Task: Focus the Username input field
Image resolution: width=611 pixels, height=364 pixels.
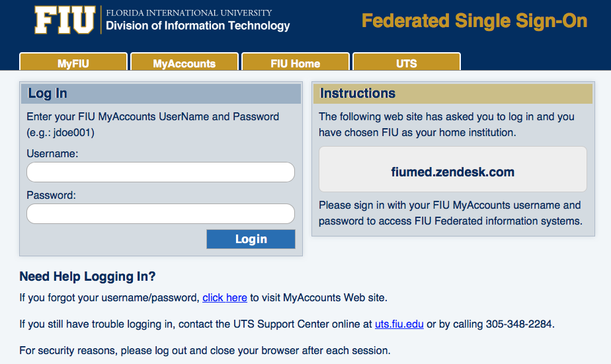Action: tap(161, 172)
